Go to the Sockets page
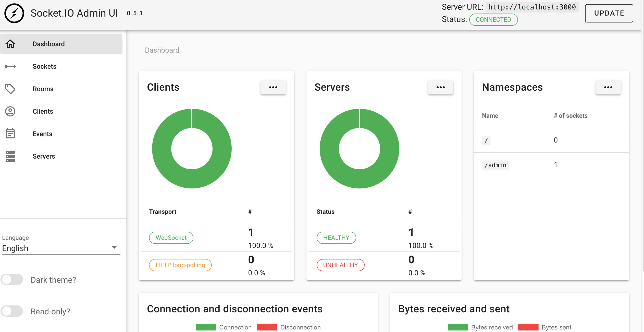The image size is (644, 332). point(61,66)
